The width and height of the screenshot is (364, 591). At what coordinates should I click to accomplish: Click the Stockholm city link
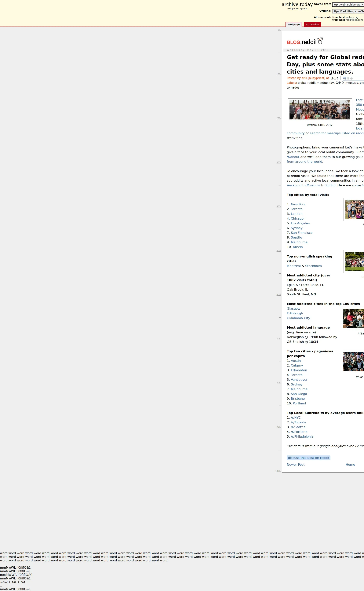click(x=313, y=266)
